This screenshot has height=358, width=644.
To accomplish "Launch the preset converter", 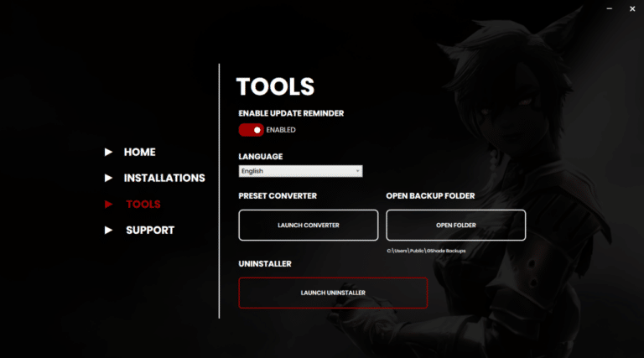I will click(308, 225).
